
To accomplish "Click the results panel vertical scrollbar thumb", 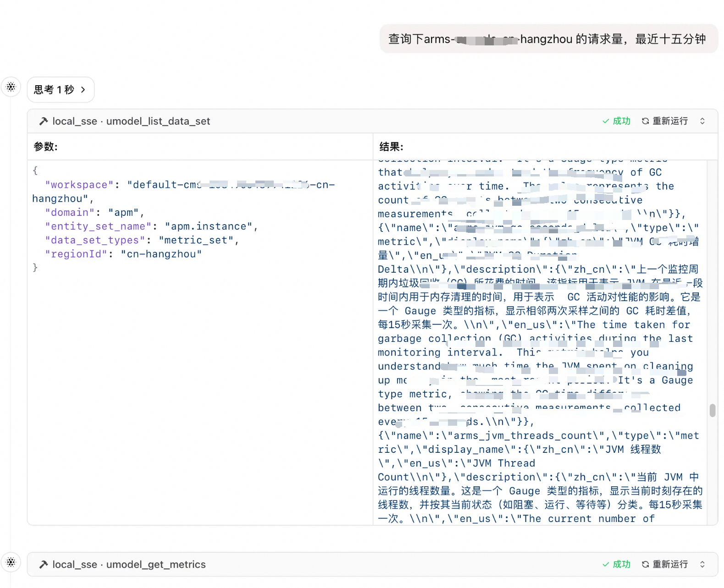I will click(713, 410).
